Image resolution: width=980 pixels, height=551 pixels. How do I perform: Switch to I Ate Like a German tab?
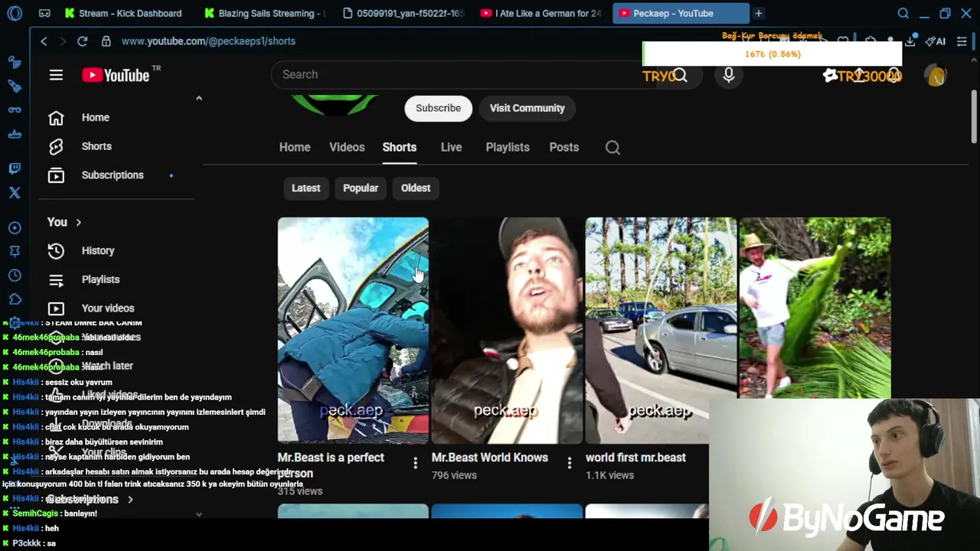pos(541,13)
